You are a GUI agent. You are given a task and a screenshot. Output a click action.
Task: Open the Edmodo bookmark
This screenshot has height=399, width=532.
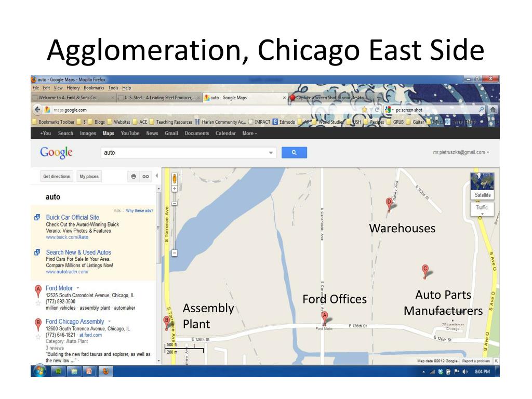pos(284,122)
